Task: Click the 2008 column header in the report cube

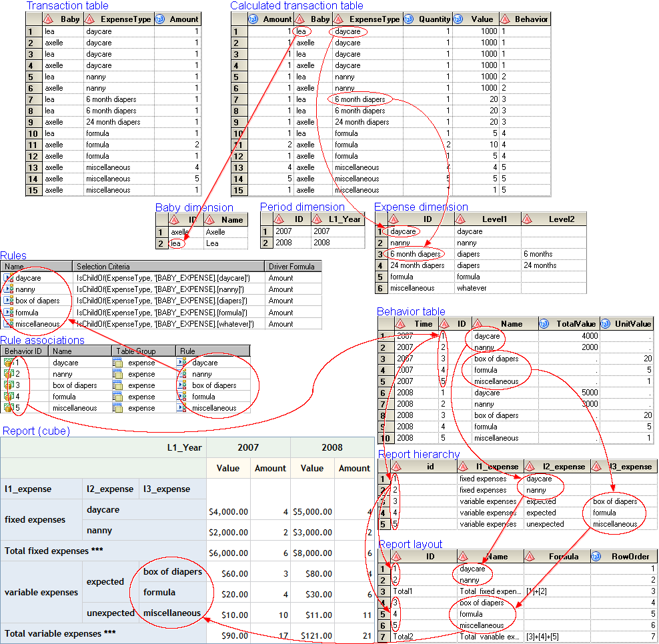Action: (332, 447)
